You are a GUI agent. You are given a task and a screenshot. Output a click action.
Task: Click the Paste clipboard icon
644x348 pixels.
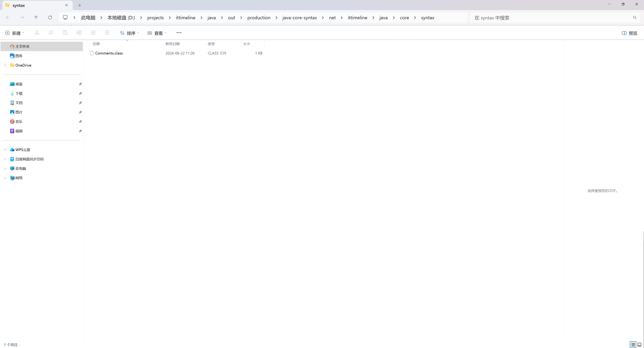[65, 33]
